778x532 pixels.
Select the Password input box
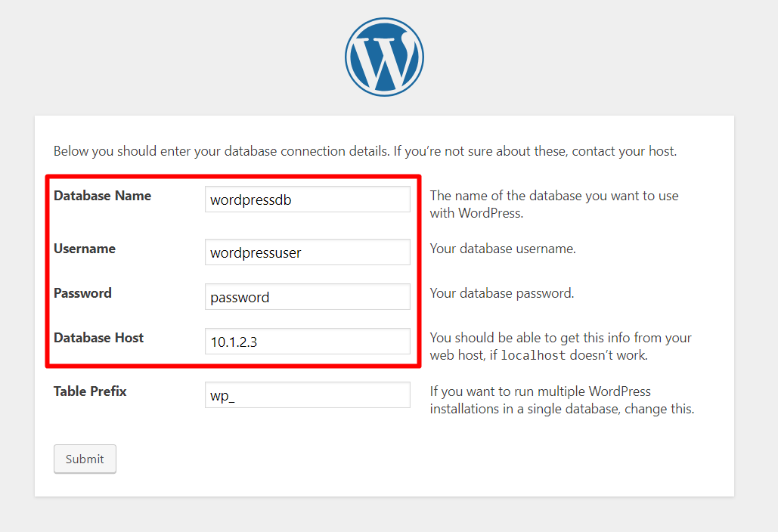click(x=307, y=297)
